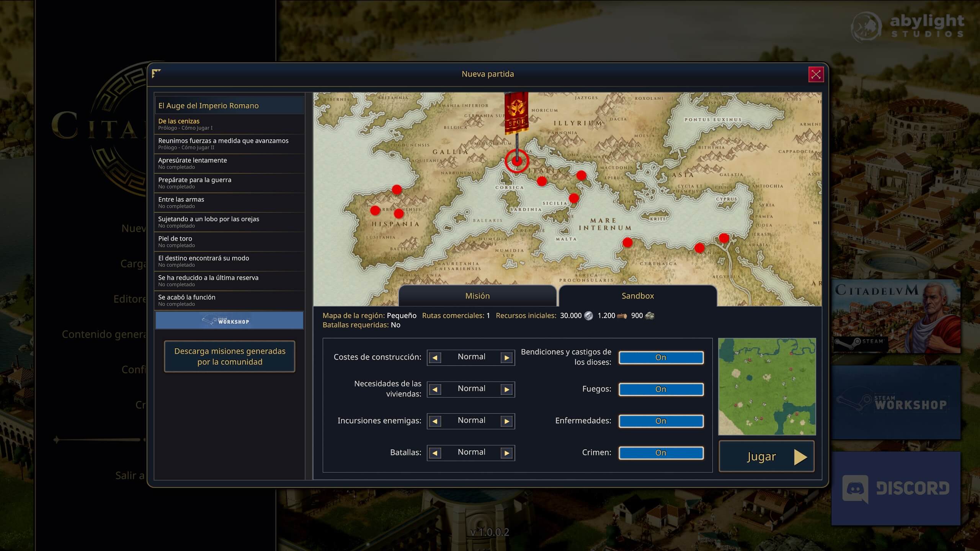The height and width of the screenshot is (551, 980).
Task: Open the Steam Workshop bar under mission list
Action: pos(229,321)
